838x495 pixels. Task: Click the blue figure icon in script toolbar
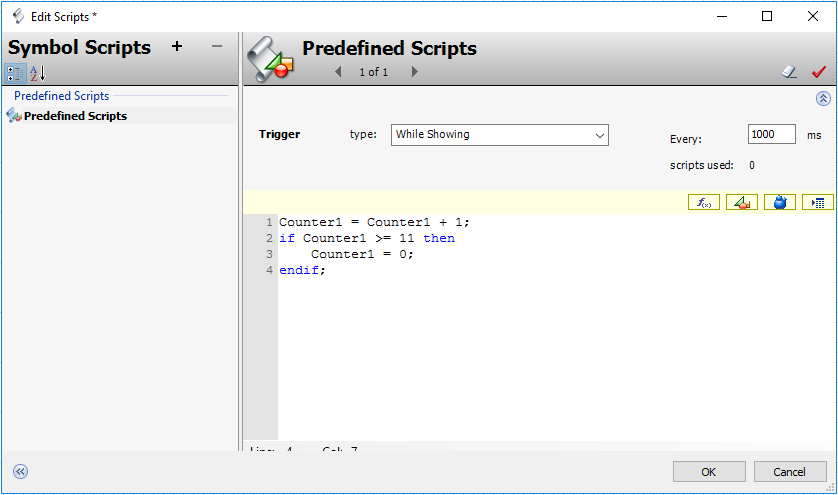click(780, 203)
